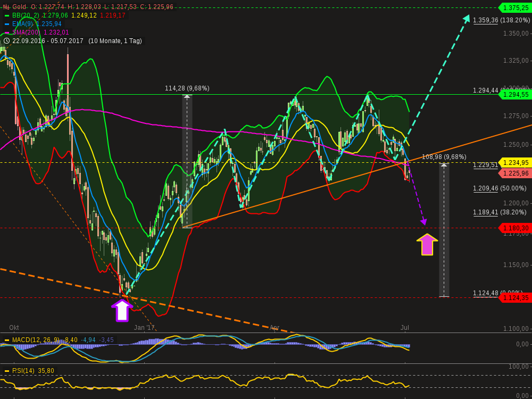Click the MACD value -8,40
532x399 pixels.
tap(71, 339)
